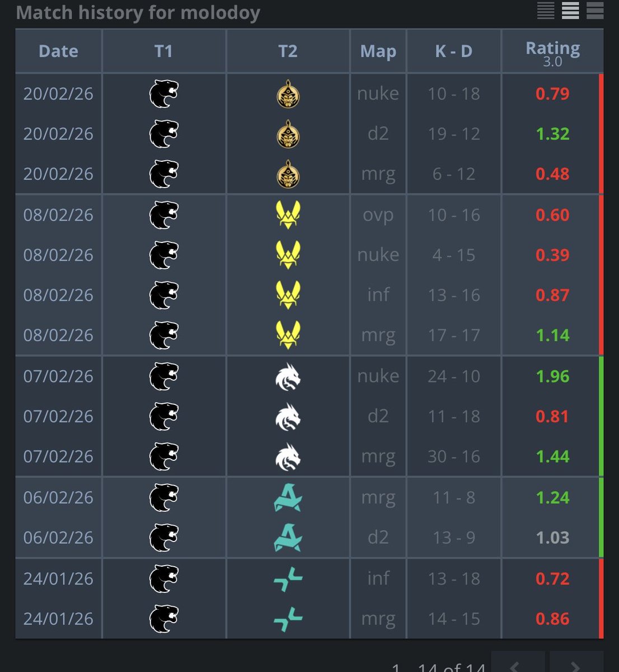619x672 pixels.
Task: Select the 0.48 rating value
Action: 552,174
